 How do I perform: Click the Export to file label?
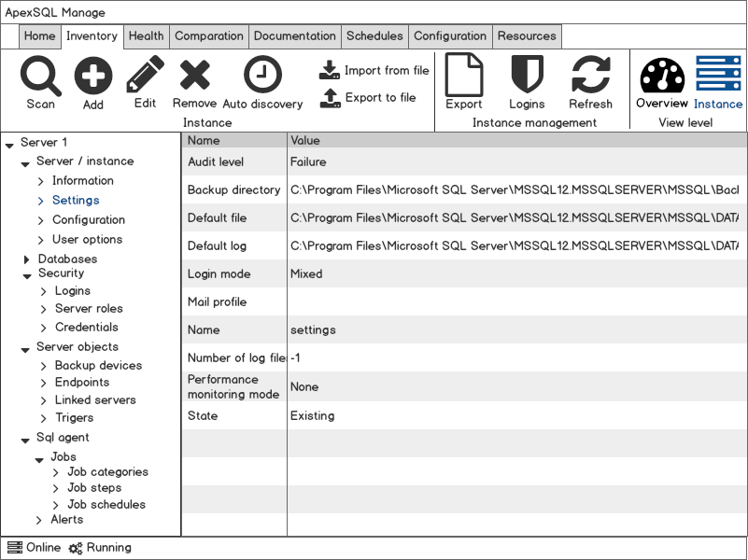point(381,98)
